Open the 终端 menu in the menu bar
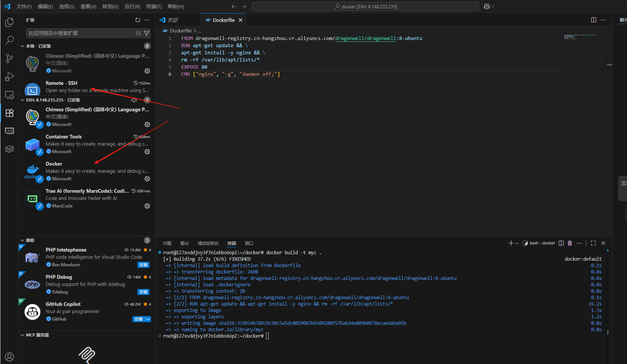The width and height of the screenshot is (627, 364). pyautogui.click(x=154, y=6)
